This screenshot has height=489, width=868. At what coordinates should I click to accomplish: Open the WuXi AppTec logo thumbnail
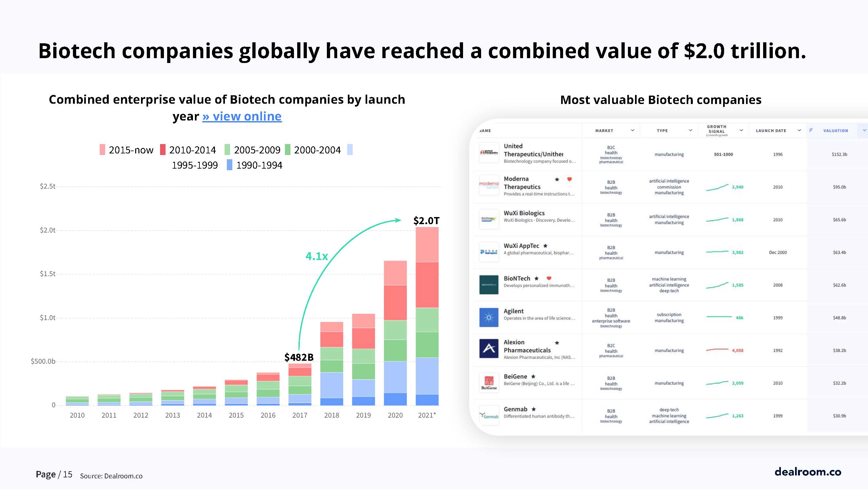click(x=489, y=252)
